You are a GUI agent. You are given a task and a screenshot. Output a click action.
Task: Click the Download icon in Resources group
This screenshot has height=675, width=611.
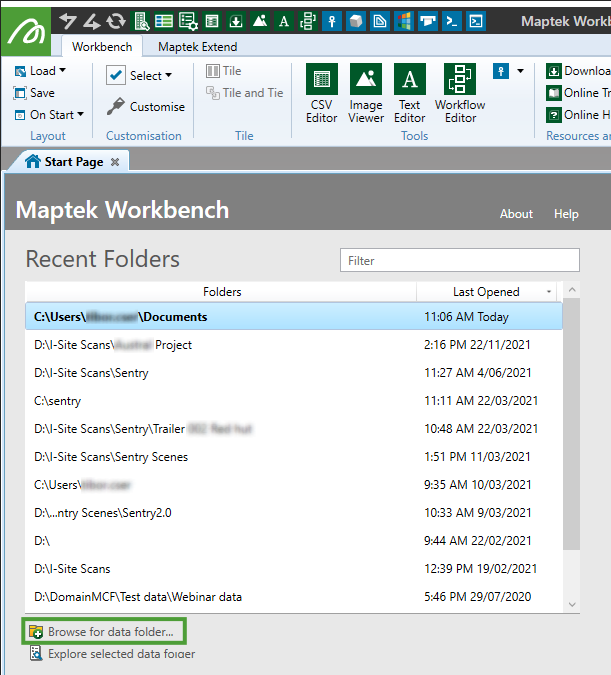click(x=554, y=71)
